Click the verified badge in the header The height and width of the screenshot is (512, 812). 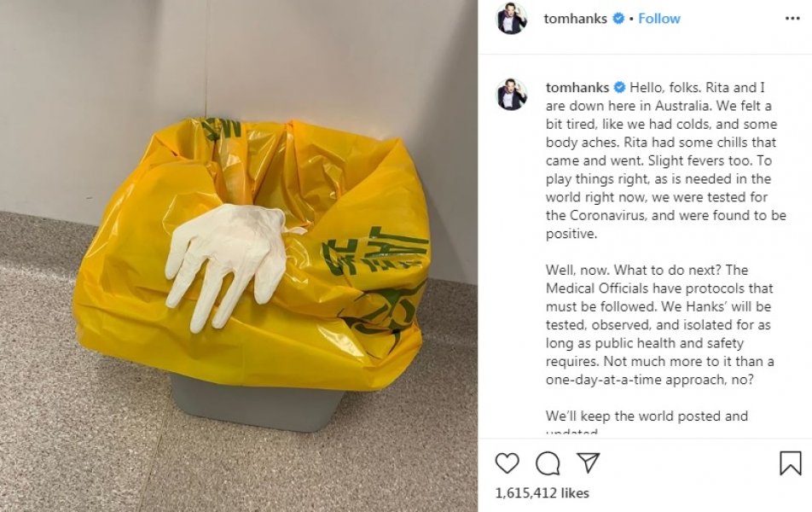618,19
